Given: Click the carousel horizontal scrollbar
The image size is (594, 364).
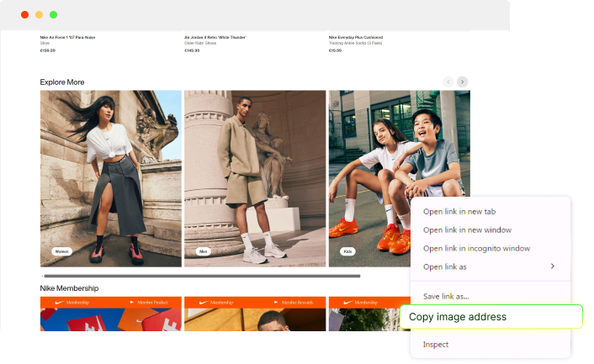Looking at the screenshot, I should pyautogui.click(x=202, y=277).
